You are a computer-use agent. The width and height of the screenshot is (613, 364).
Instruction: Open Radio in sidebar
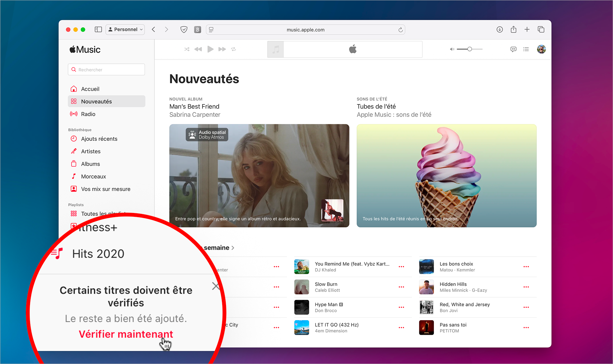point(106,114)
